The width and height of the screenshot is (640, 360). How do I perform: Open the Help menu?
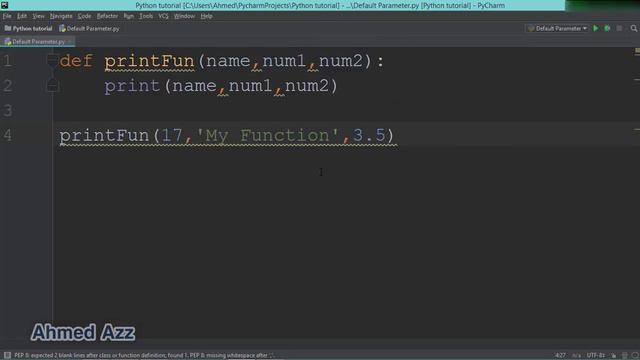(206, 16)
